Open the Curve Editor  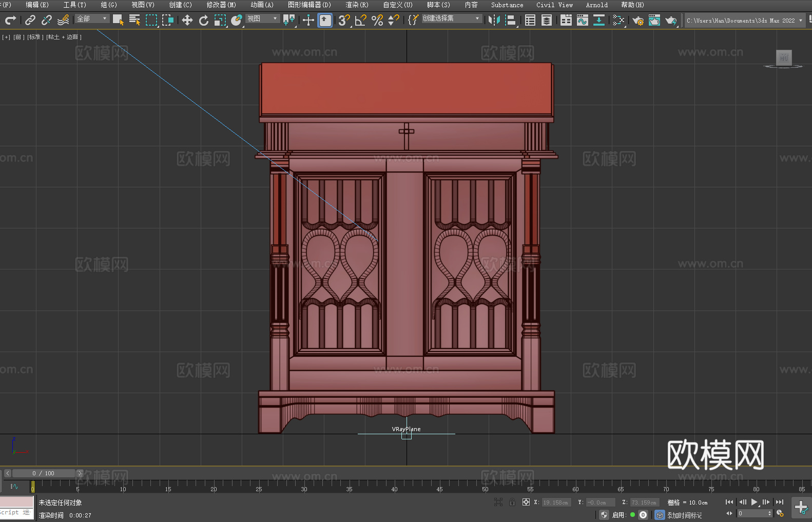click(x=583, y=20)
